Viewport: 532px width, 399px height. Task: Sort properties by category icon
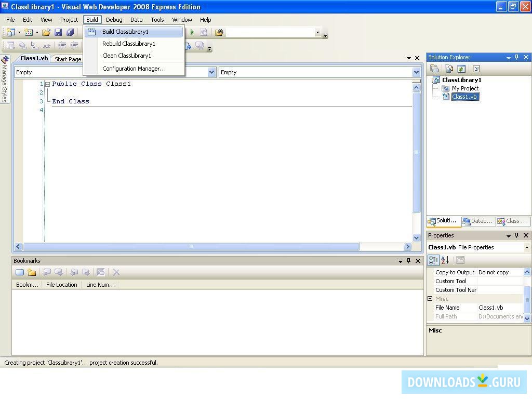tap(433, 260)
